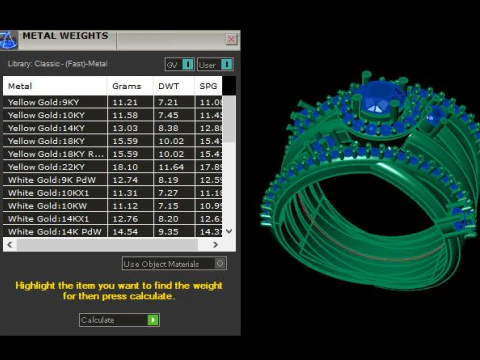Click the horizontal scrollbar thumb
480x360 pixels.
[x=107, y=245]
